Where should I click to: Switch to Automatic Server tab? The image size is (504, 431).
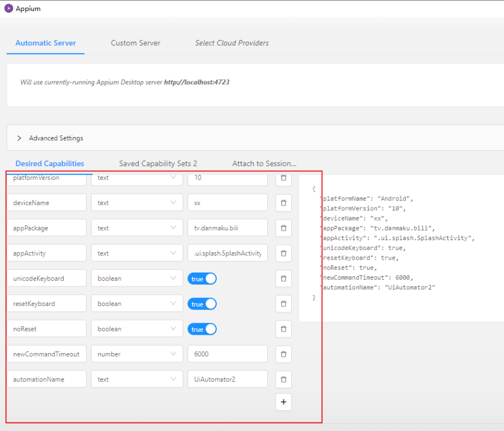[46, 43]
